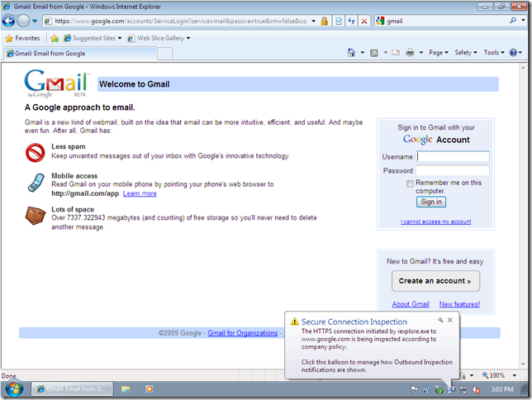Open Gmail for Organizations footer link
The width and height of the screenshot is (532, 400).
pos(243,333)
